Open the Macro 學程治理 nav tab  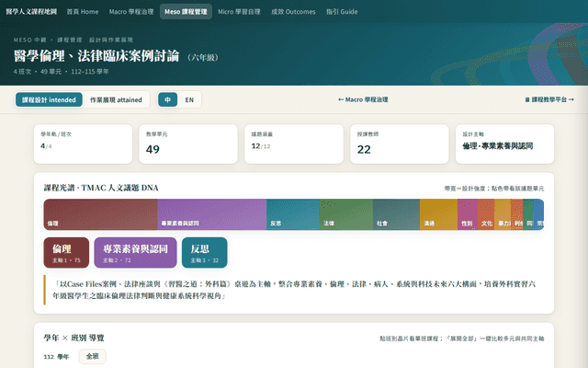tap(131, 12)
